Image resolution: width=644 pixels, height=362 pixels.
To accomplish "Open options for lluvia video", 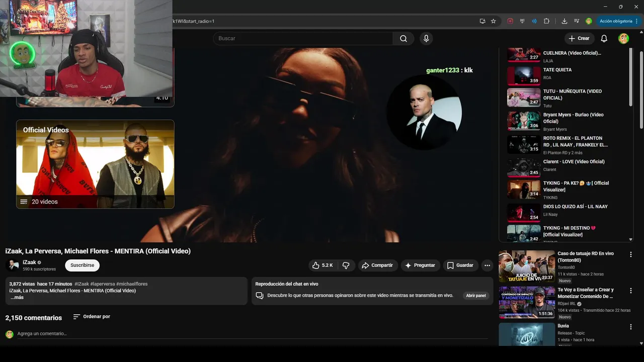I will pyautogui.click(x=631, y=327).
